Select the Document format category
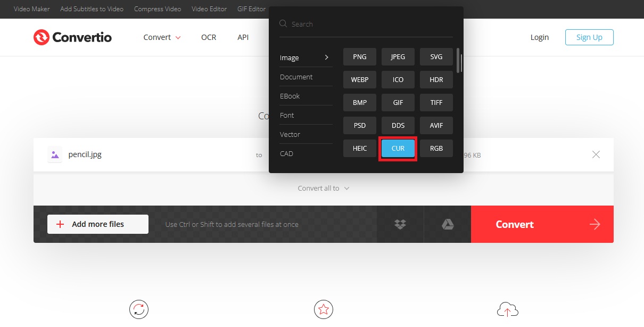644x327 pixels. tap(306, 77)
